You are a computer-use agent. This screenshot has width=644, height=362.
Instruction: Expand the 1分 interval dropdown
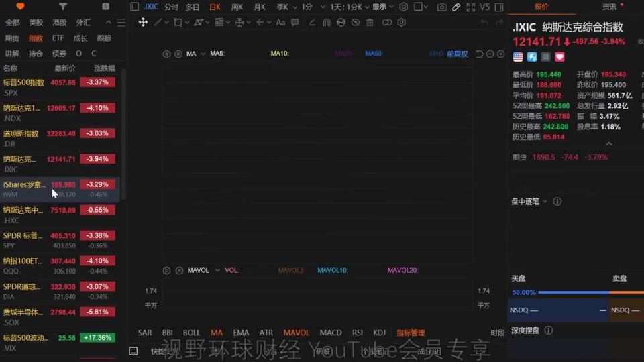(323, 7)
